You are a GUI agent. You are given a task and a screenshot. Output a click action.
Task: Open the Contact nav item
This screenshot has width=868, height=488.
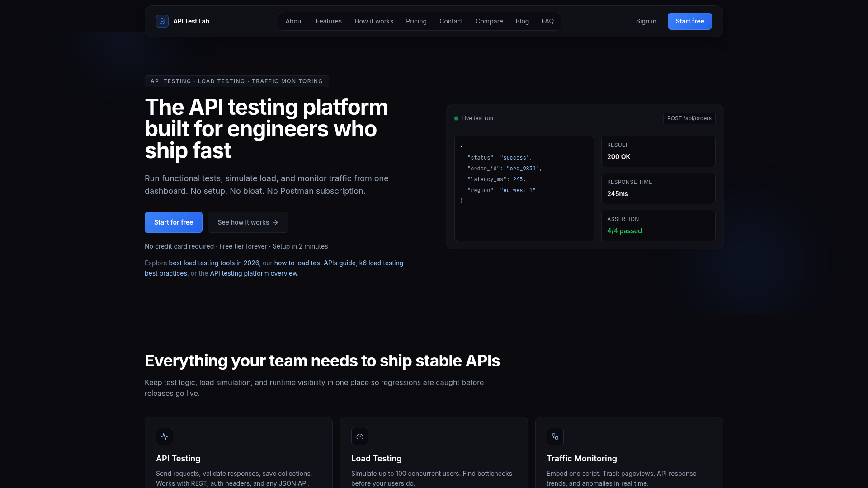point(451,21)
